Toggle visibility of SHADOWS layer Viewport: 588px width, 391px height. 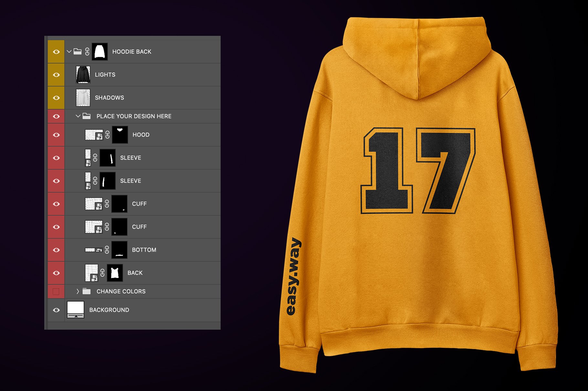(56, 98)
